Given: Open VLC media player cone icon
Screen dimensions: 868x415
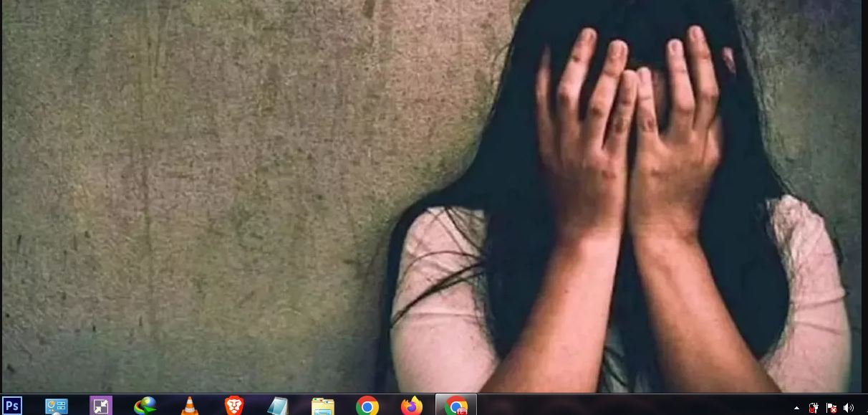Looking at the screenshot, I should pos(190,406).
